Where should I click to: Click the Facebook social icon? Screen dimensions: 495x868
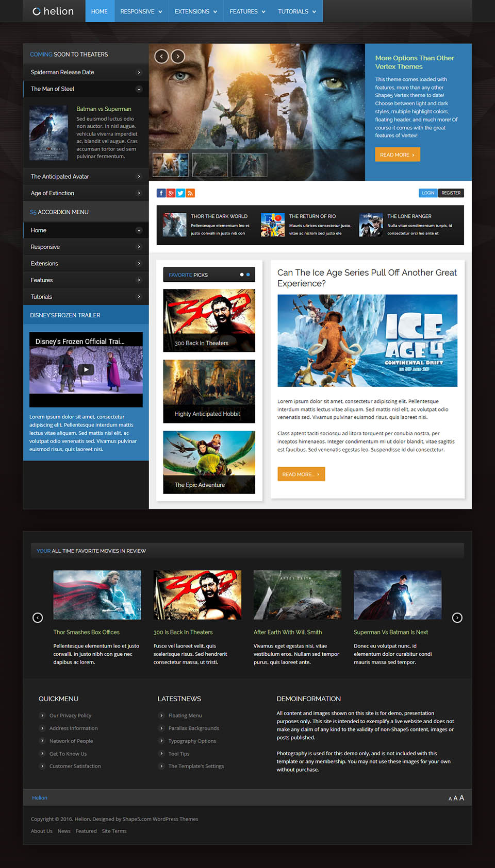coord(161,193)
